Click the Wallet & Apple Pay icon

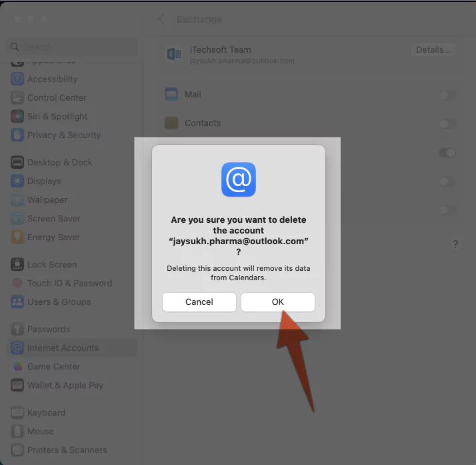pyautogui.click(x=17, y=386)
